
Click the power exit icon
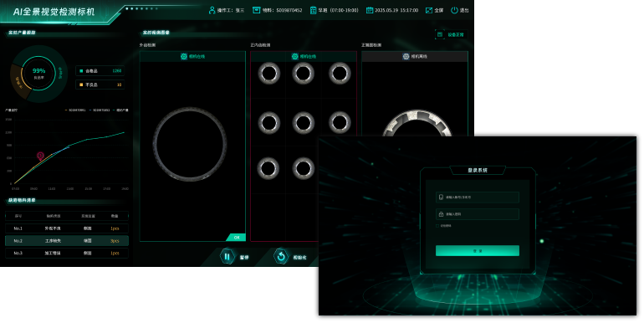(454, 10)
